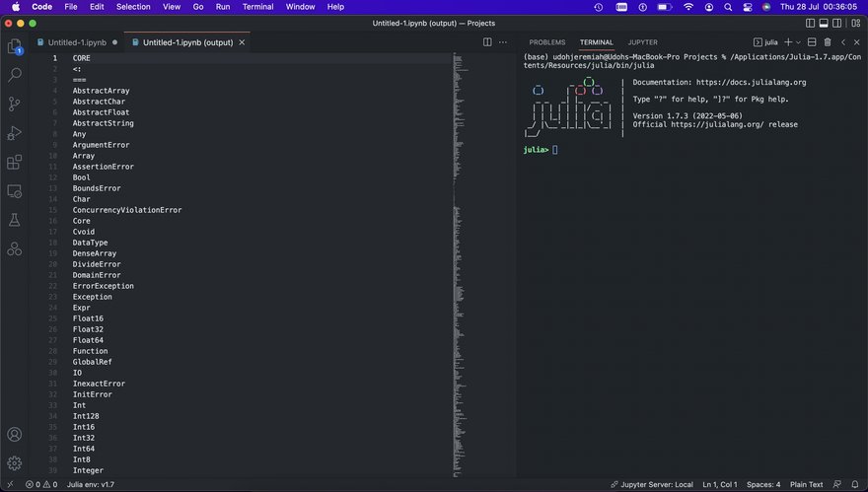Toggle the terminal split layout button
Viewport: 868px width, 492px height.
click(x=811, y=42)
